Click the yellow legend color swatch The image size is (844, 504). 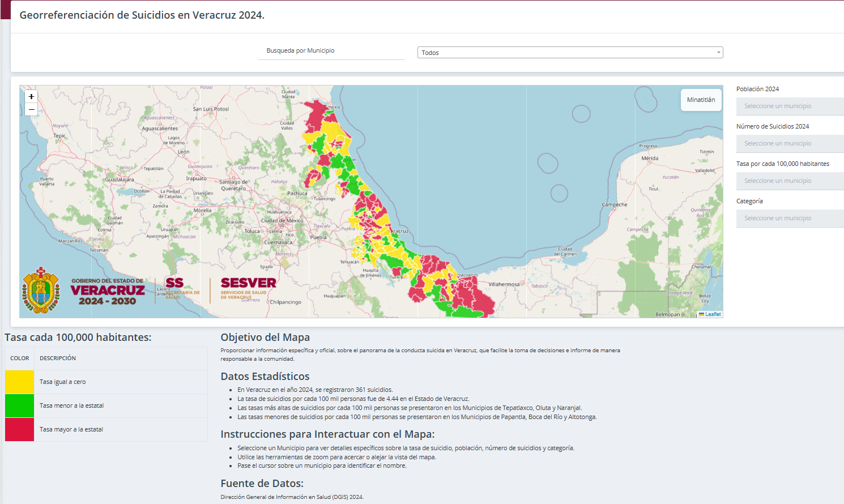point(20,382)
